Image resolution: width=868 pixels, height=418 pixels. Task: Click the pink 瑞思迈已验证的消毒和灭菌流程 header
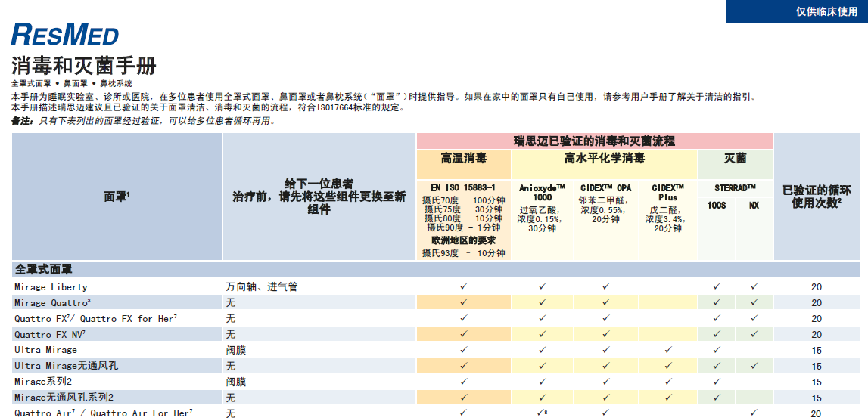tap(595, 141)
